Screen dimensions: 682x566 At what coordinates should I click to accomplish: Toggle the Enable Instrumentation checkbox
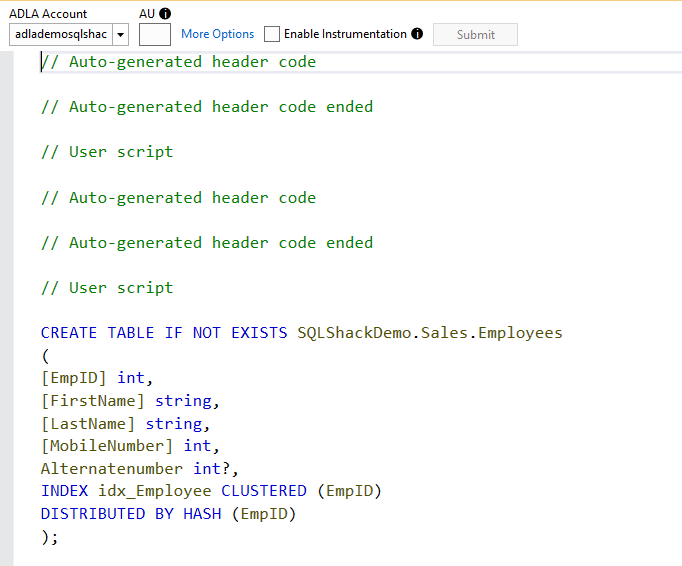click(x=272, y=34)
